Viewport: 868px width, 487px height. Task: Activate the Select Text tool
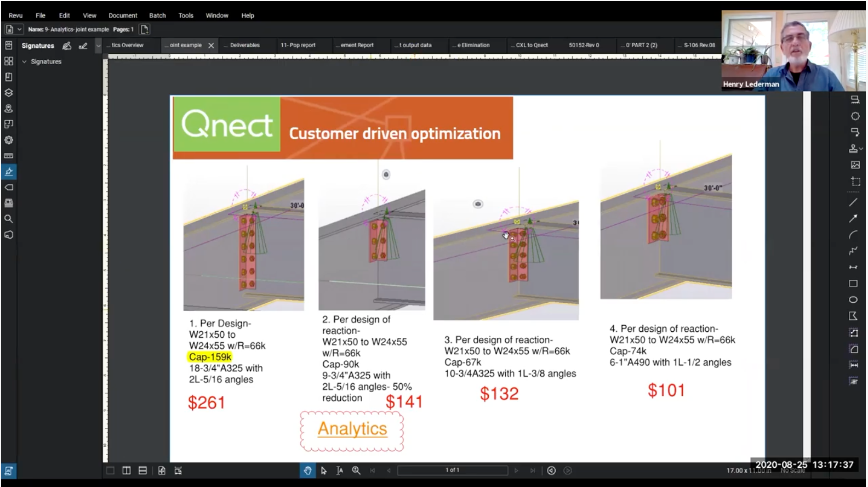tap(340, 471)
